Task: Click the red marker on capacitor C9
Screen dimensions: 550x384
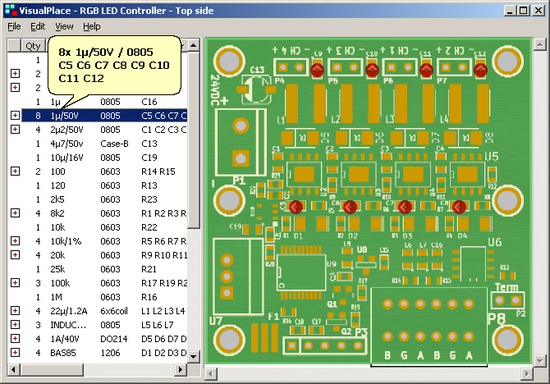Action: pos(317,70)
